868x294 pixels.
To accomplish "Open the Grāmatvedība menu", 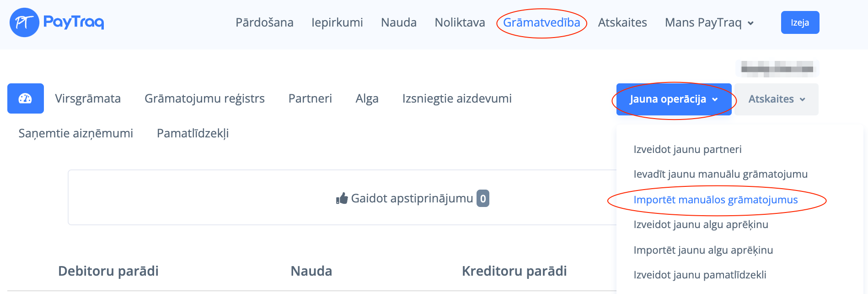I will (x=541, y=22).
